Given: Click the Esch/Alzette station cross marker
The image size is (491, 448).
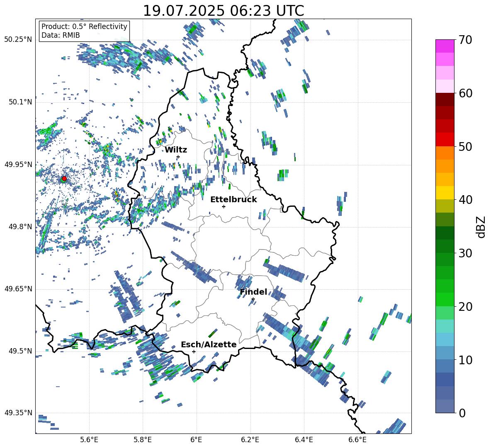Looking at the screenshot, I should pyautogui.click(x=194, y=351).
